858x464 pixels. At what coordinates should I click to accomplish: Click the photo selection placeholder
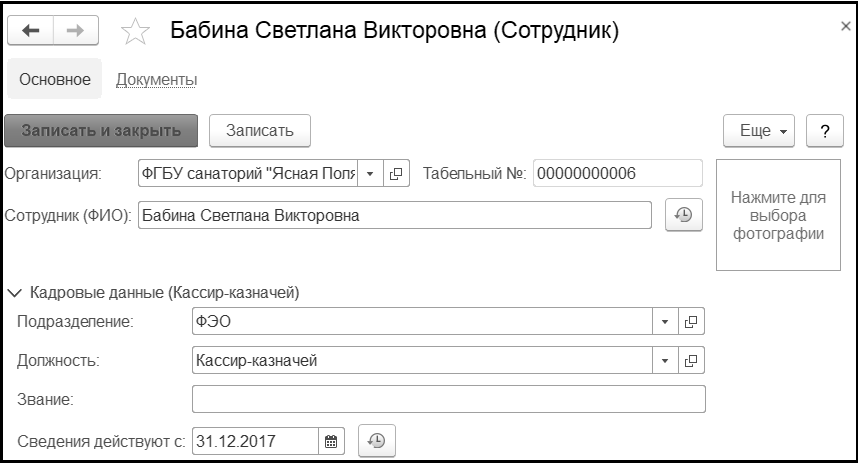click(x=777, y=214)
